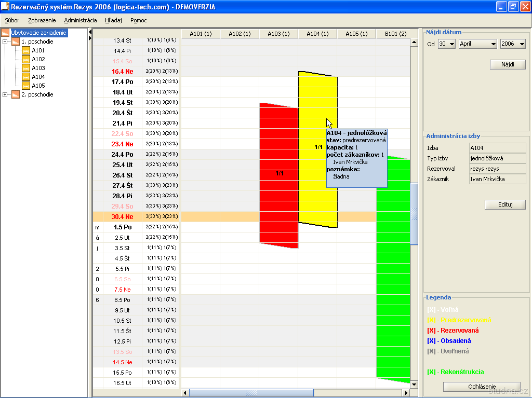This screenshot has width=532, height=398.
Task: Select the A103 room bed icon
Action: click(26, 68)
